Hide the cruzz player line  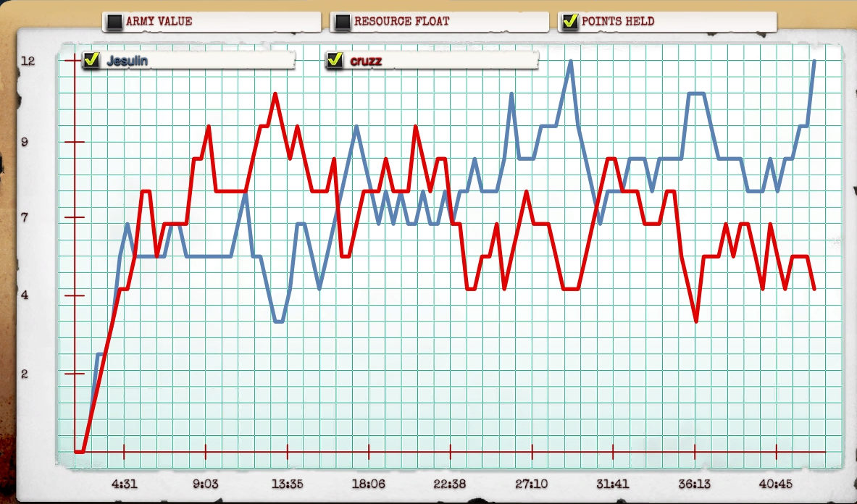tap(335, 59)
